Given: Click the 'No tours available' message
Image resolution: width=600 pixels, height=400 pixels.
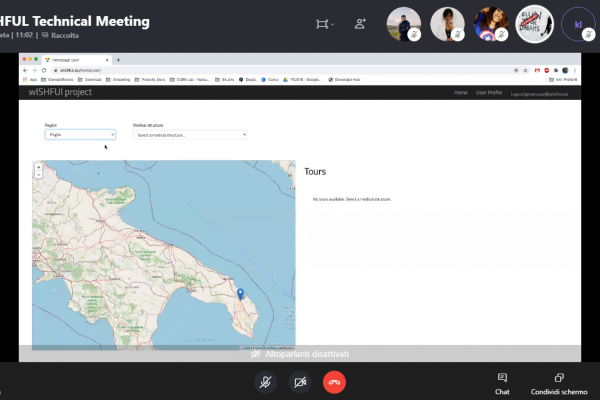Looking at the screenshot, I should coord(352,199).
